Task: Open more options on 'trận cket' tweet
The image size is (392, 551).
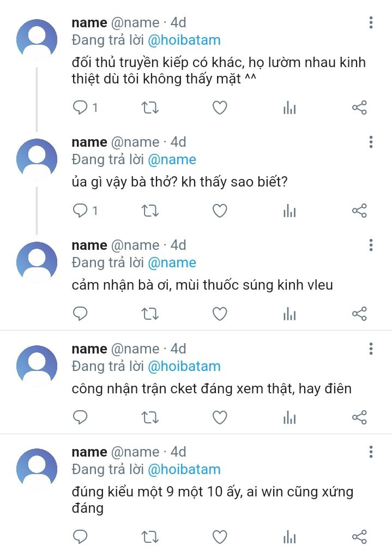Action: pos(371,349)
